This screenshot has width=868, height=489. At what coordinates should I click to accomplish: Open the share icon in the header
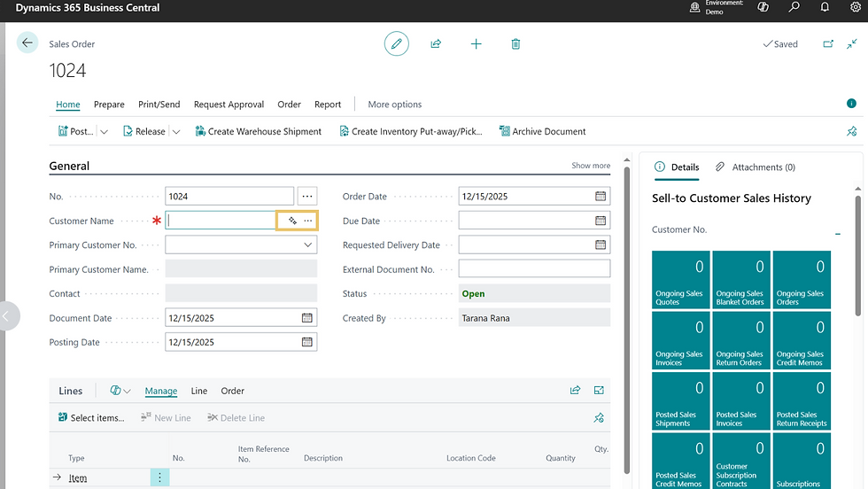pos(436,43)
